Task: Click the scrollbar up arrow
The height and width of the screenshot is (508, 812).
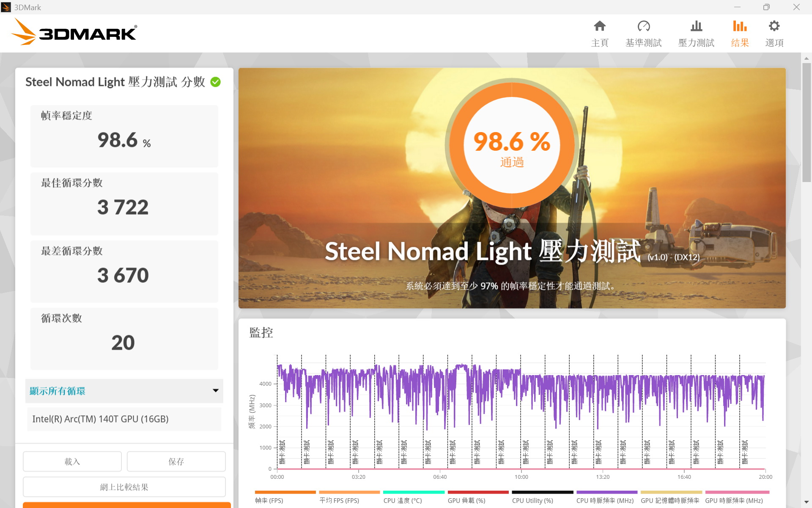Action: [x=807, y=58]
